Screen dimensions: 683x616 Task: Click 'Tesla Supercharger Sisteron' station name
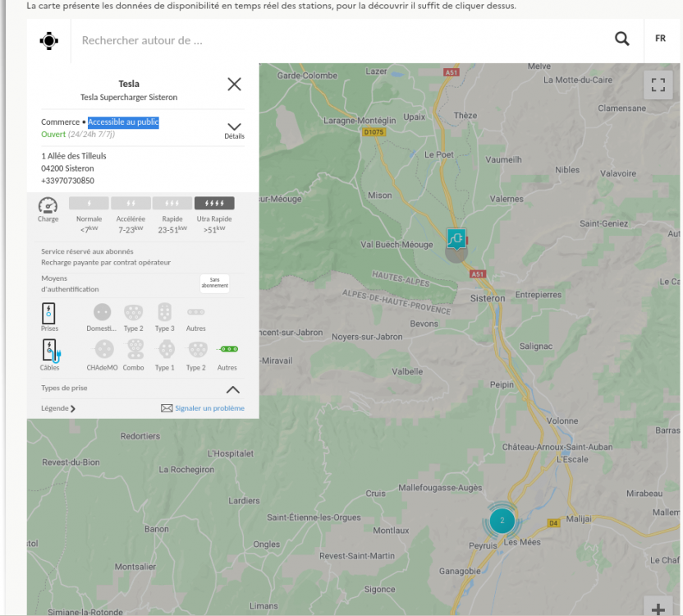(x=129, y=97)
